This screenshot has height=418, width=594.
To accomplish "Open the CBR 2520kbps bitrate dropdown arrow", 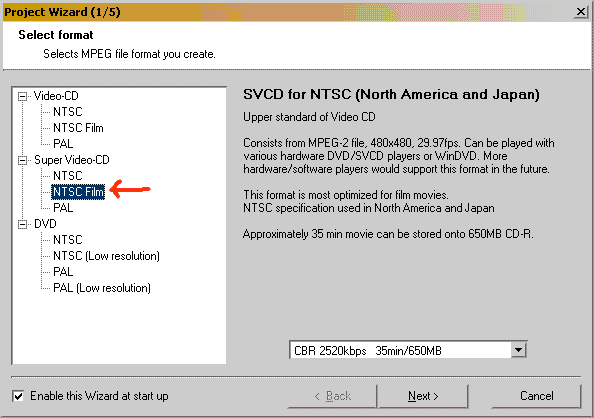I will [518, 350].
